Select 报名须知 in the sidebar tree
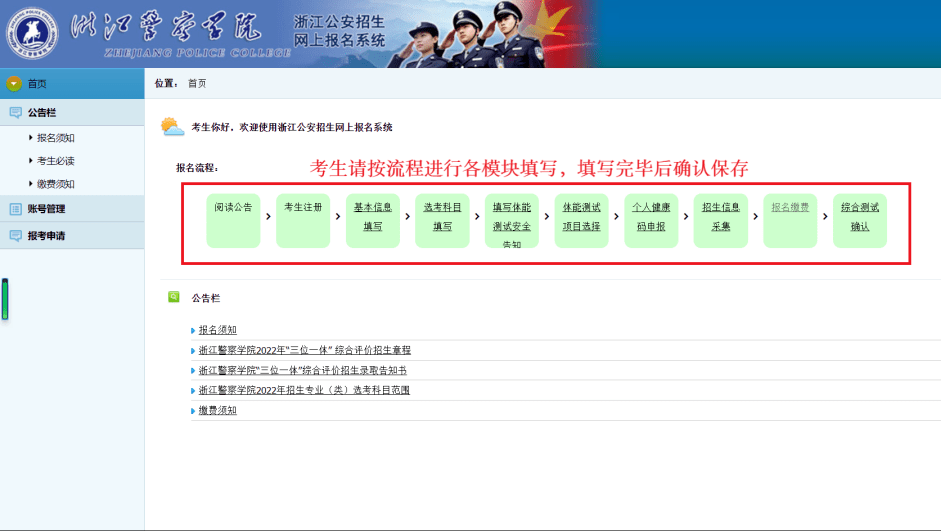This screenshot has height=531, width=941. pos(56,137)
